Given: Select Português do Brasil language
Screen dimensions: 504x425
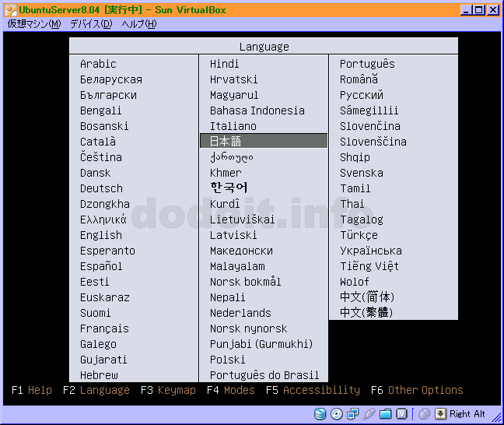Looking at the screenshot, I should tap(264, 375).
